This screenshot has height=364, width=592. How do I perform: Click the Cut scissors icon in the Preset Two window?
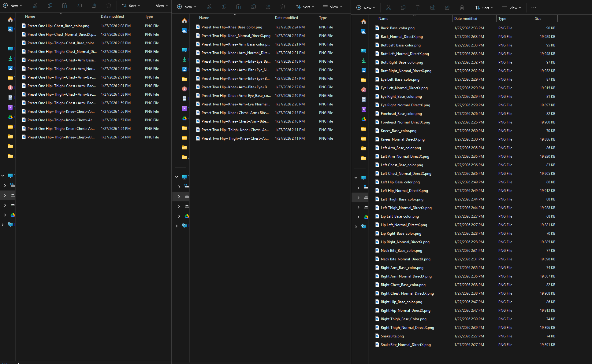click(209, 7)
